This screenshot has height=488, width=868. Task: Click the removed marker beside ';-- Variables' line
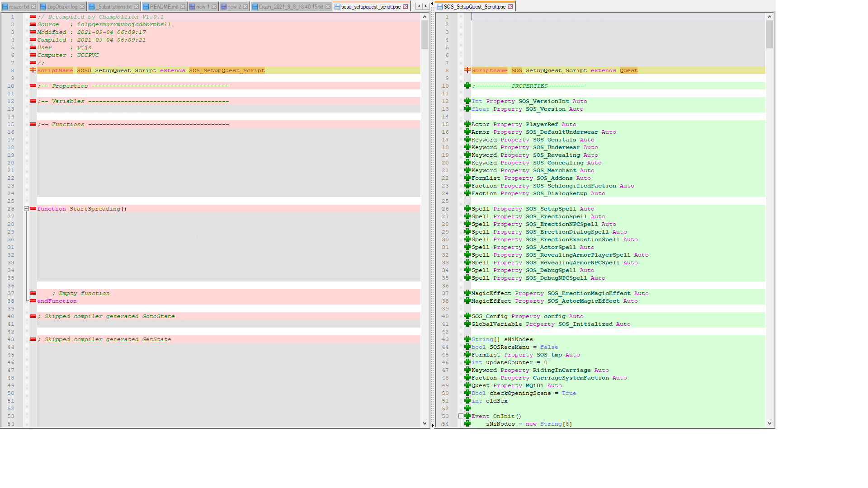coord(33,101)
